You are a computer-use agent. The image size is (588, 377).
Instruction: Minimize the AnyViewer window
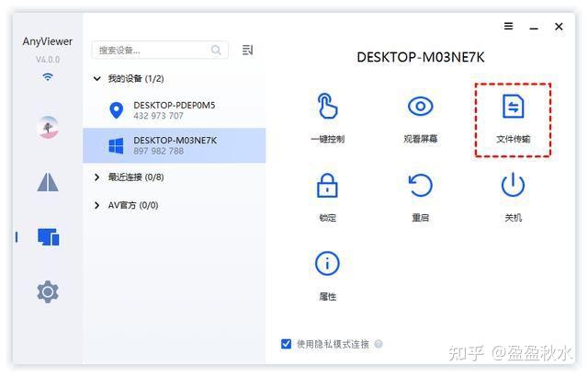pyautogui.click(x=534, y=27)
